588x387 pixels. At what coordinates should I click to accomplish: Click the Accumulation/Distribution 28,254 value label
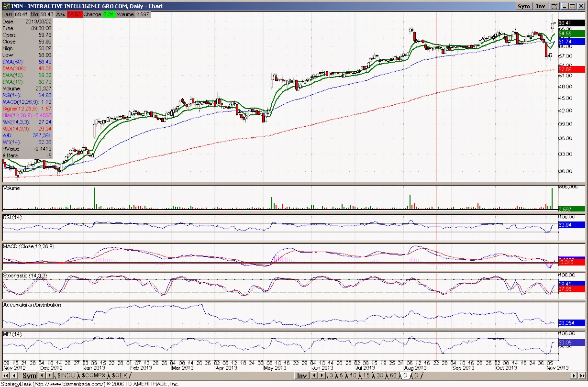click(x=572, y=322)
